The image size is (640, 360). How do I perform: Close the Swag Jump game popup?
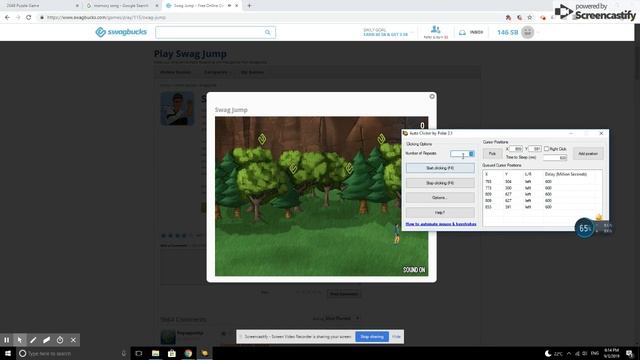click(432, 96)
